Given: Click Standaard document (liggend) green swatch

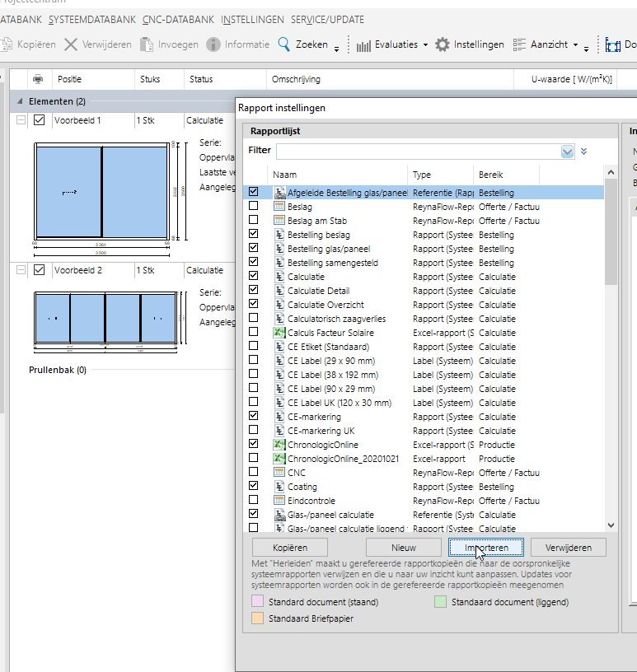Looking at the screenshot, I should point(441,601).
